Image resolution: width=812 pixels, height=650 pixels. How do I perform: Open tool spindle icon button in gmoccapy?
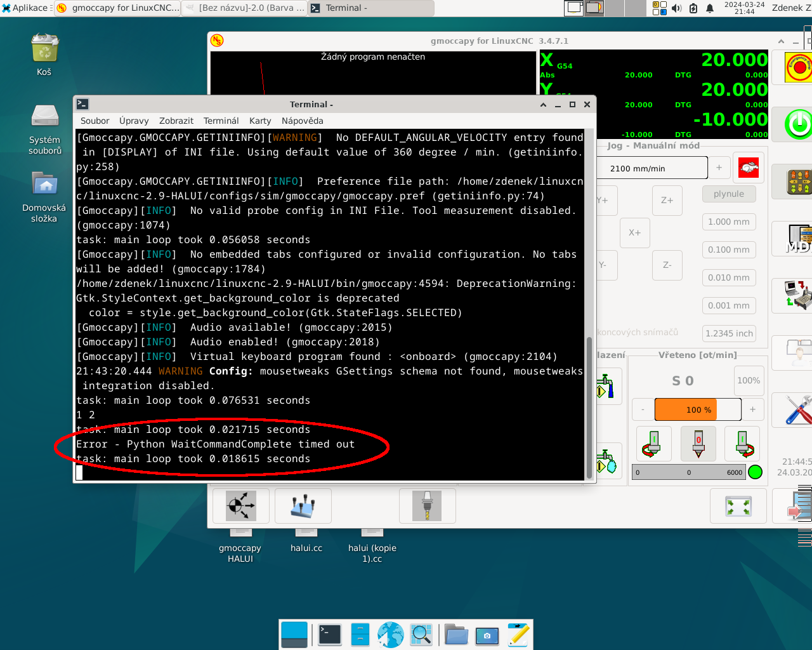[427, 506]
